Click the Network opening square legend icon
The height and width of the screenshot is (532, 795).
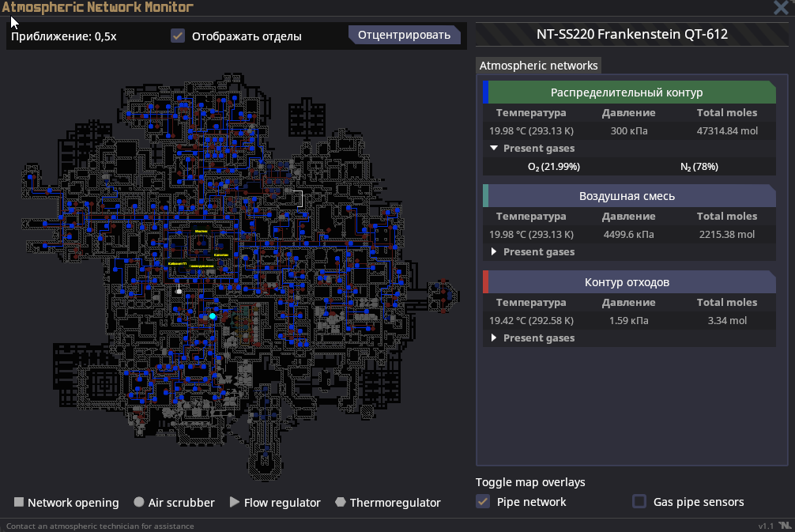coord(19,503)
